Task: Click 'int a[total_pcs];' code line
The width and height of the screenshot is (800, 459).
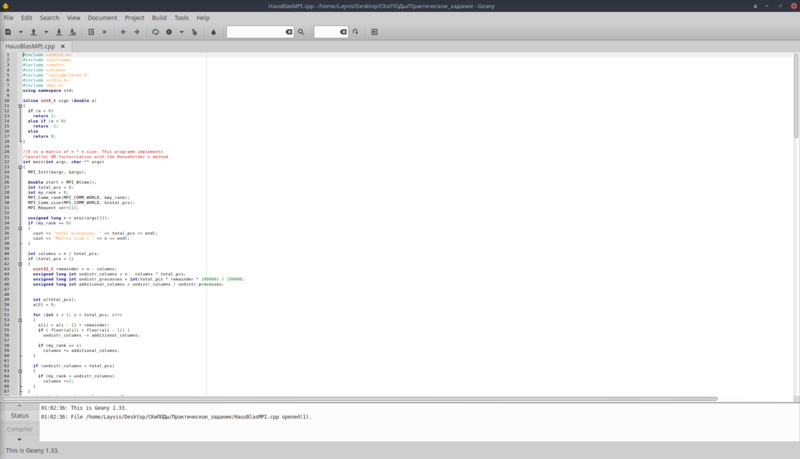Action: (55, 299)
